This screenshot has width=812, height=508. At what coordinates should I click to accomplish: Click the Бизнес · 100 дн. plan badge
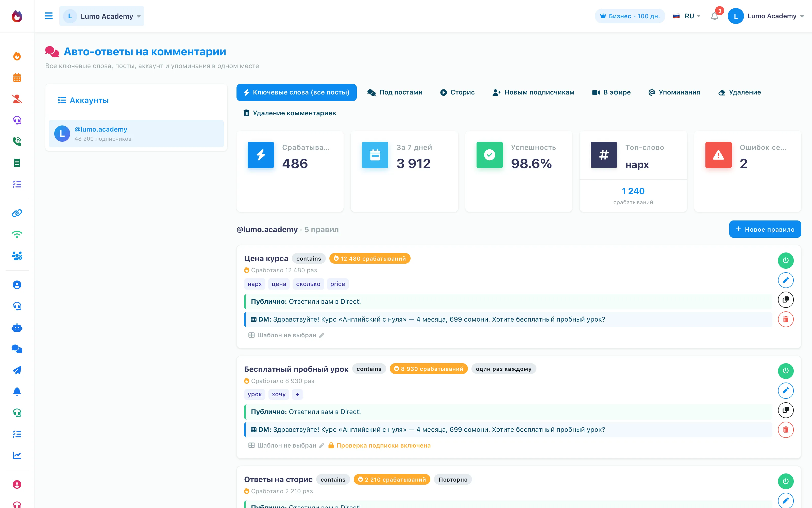630,16
